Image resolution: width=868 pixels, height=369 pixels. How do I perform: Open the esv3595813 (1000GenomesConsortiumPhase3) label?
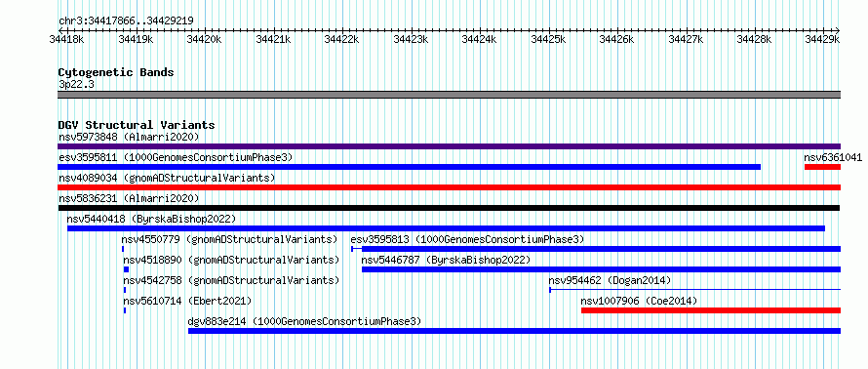[x=468, y=239]
